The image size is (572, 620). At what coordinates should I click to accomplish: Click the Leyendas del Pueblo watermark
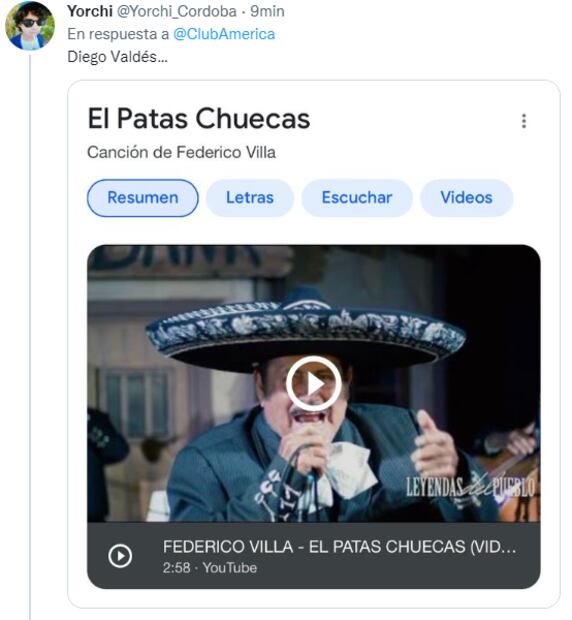[x=470, y=487]
